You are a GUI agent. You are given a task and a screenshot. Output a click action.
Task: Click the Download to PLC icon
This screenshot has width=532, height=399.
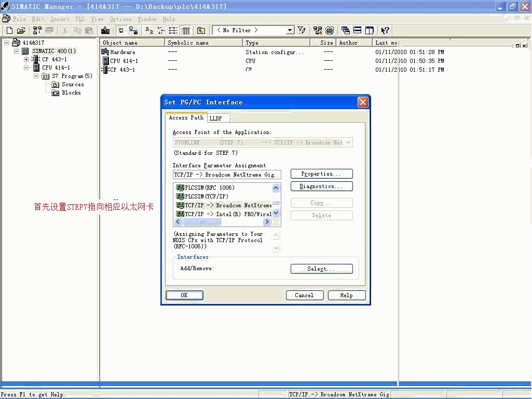pyautogui.click(x=105, y=31)
